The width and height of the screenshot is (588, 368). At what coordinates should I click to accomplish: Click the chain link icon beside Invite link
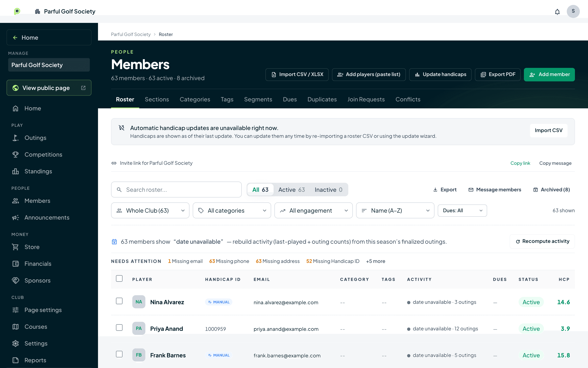114,163
